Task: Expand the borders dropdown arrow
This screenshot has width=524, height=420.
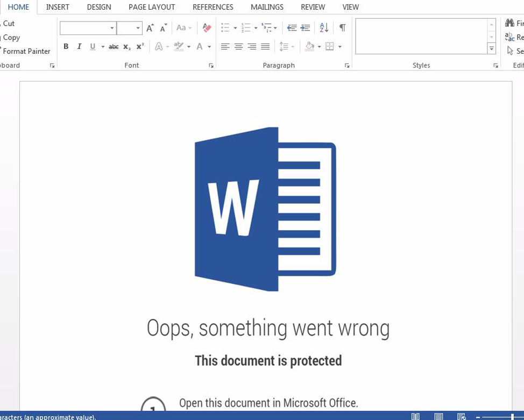Action: point(340,47)
